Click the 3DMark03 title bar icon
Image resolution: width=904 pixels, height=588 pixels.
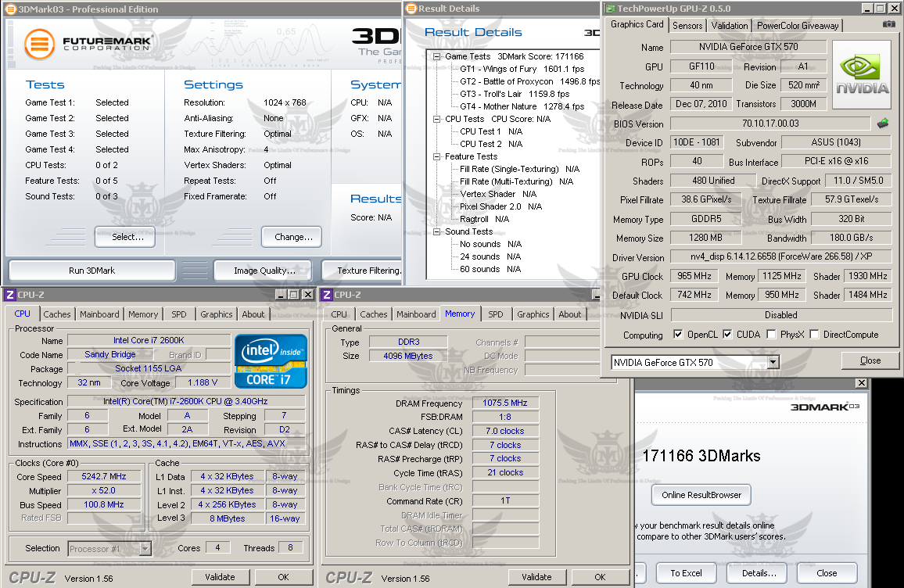click(10, 9)
